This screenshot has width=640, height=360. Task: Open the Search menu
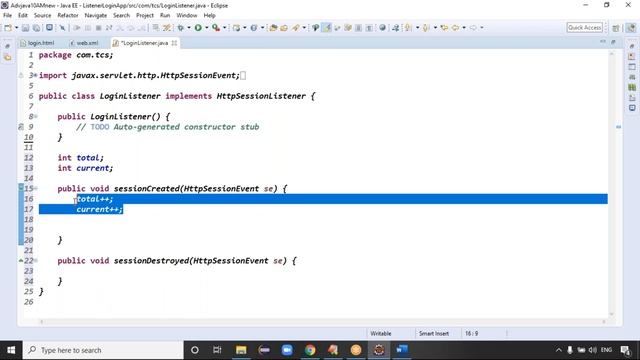[x=121, y=16]
